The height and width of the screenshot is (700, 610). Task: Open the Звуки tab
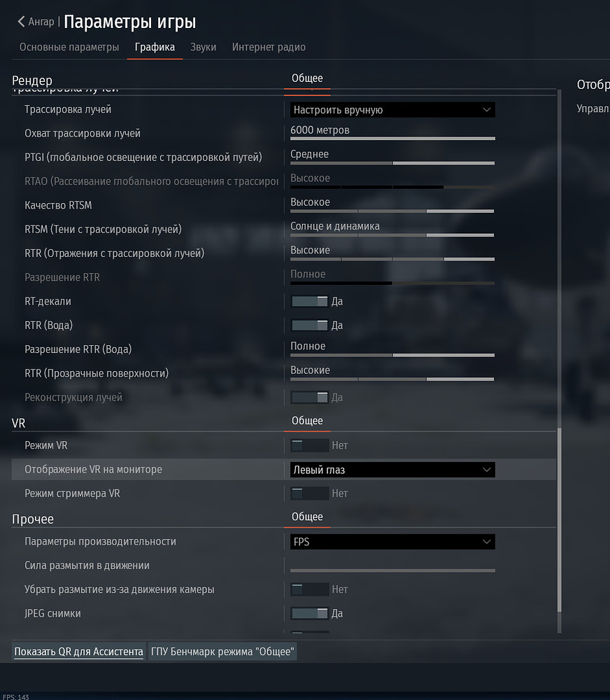click(x=203, y=47)
